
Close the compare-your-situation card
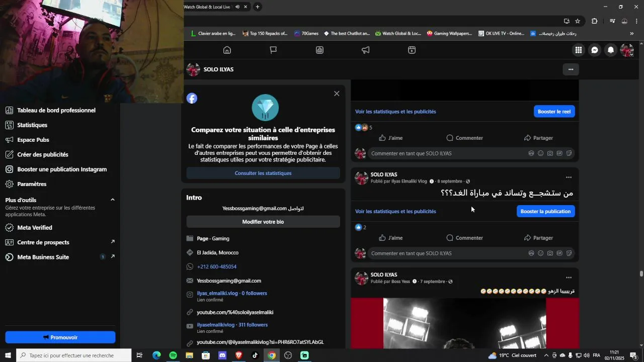(337, 94)
